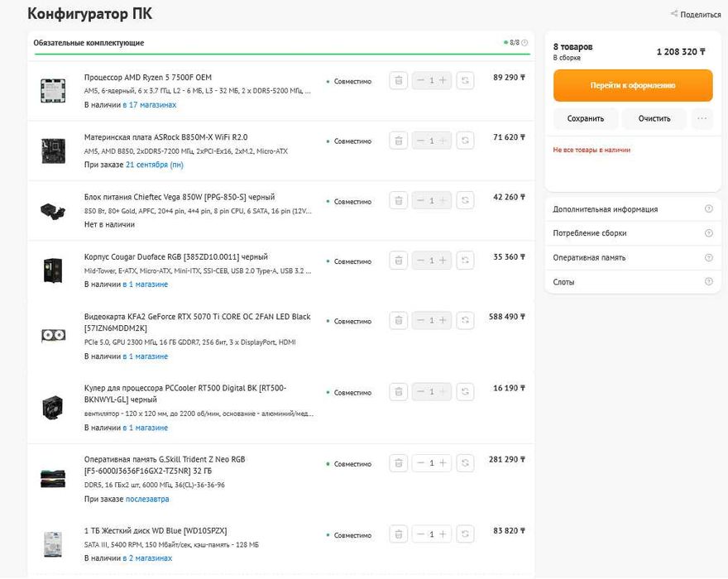This screenshot has width=728, height=579.
Task: Increase quantity of Ryzen 5 7500F processor
Action: pyautogui.click(x=443, y=81)
